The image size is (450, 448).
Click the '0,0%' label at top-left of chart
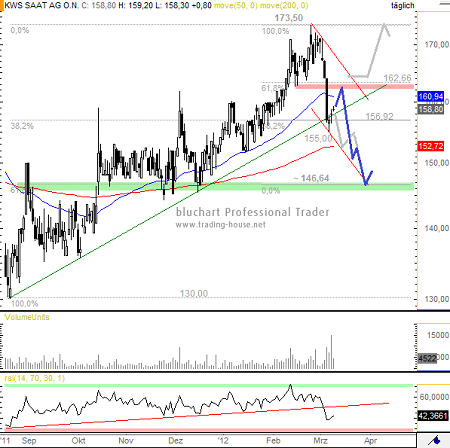click(20, 30)
